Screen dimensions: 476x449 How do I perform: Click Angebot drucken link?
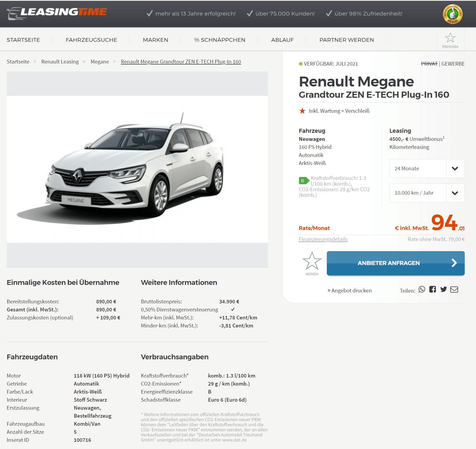[x=350, y=290]
